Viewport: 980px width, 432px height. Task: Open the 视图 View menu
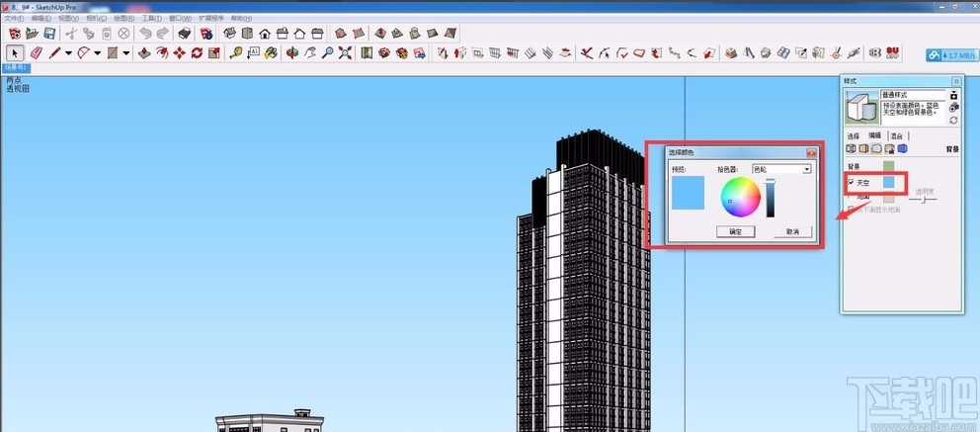coord(69,18)
